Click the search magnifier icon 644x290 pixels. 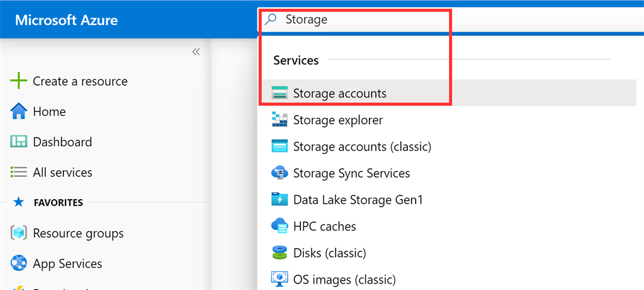(x=271, y=19)
